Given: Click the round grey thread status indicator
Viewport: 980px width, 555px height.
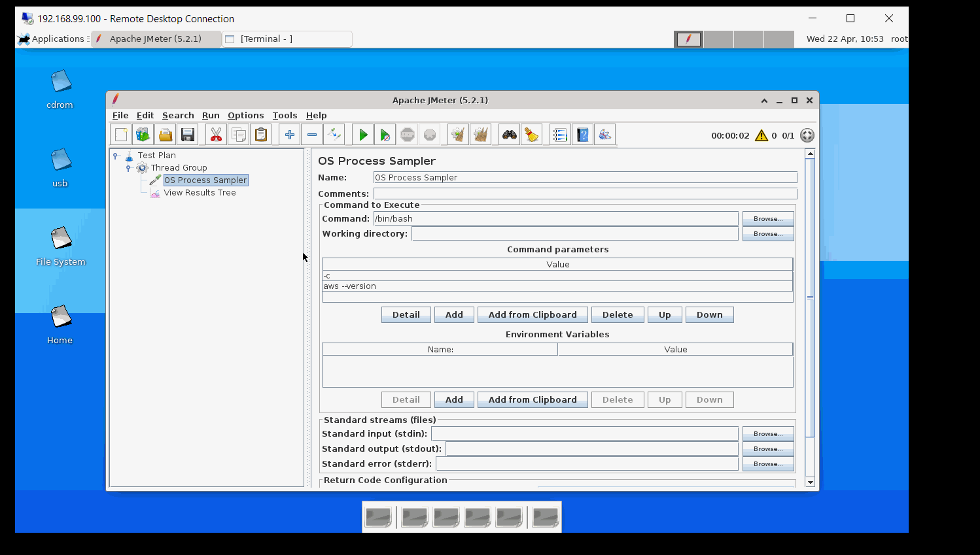Looking at the screenshot, I should click(807, 135).
